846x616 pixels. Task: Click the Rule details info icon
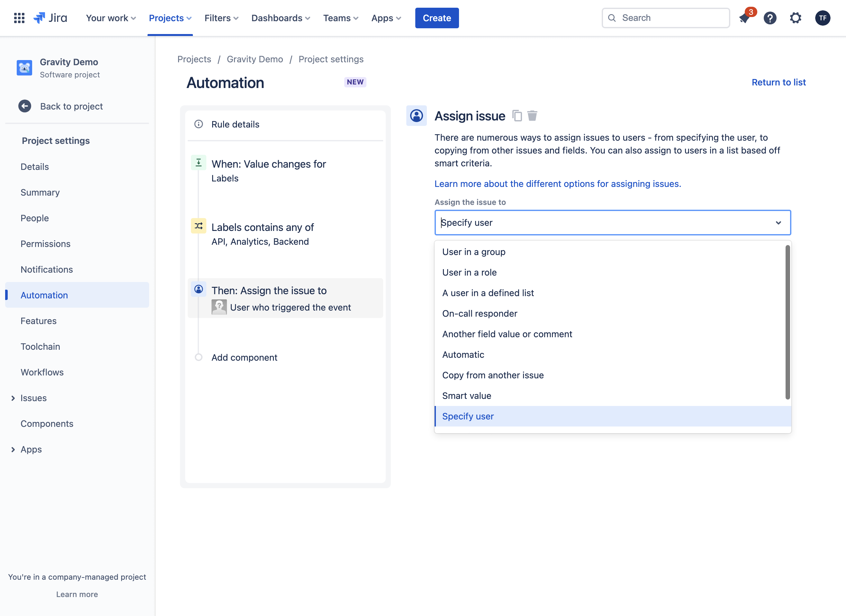point(199,124)
